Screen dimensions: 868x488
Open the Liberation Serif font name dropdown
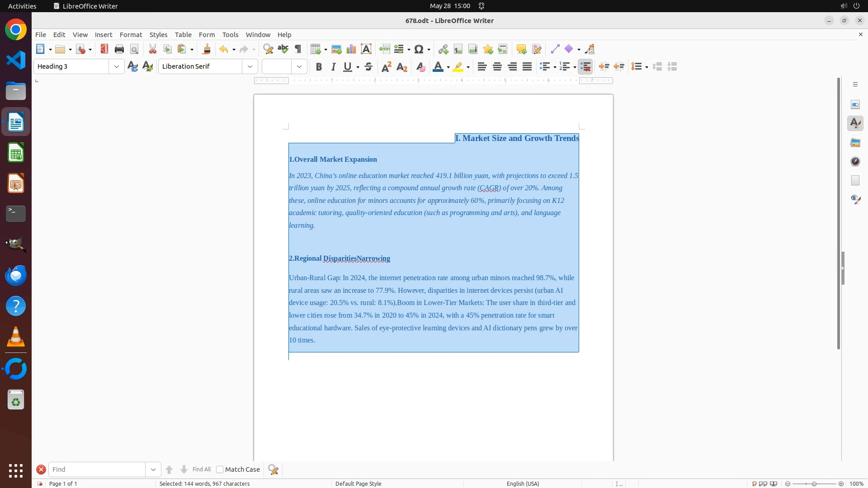(x=250, y=67)
